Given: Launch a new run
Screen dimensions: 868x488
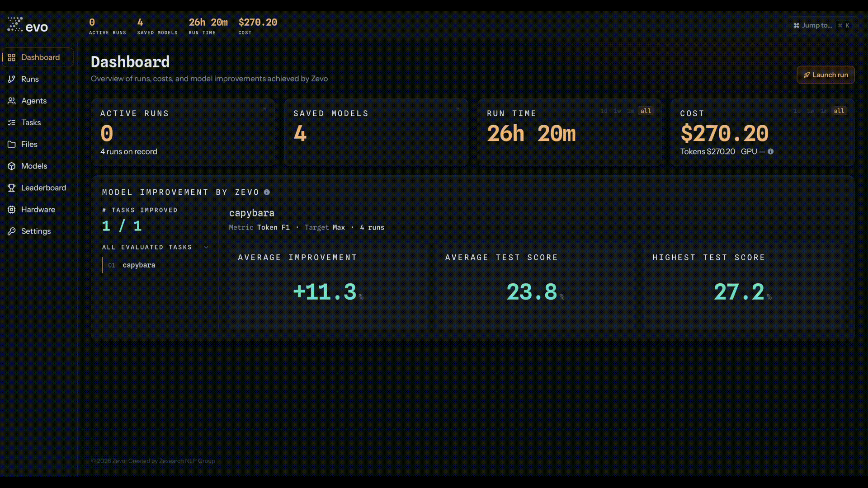Looking at the screenshot, I should (x=826, y=75).
